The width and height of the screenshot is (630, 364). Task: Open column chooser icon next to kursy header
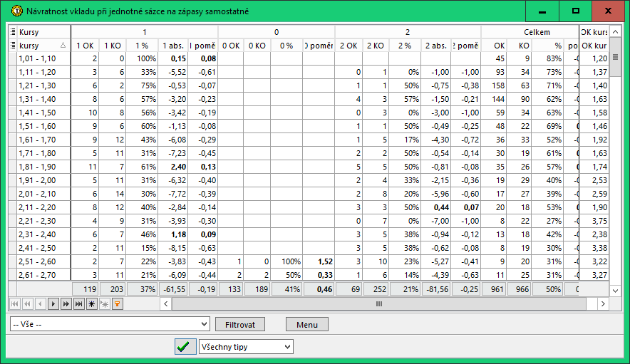(x=13, y=46)
